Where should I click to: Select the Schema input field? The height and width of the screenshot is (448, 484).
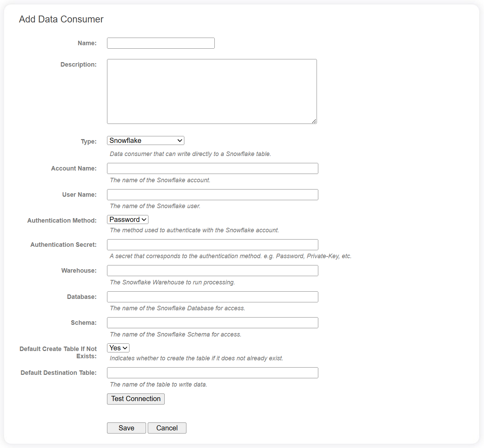(x=213, y=323)
